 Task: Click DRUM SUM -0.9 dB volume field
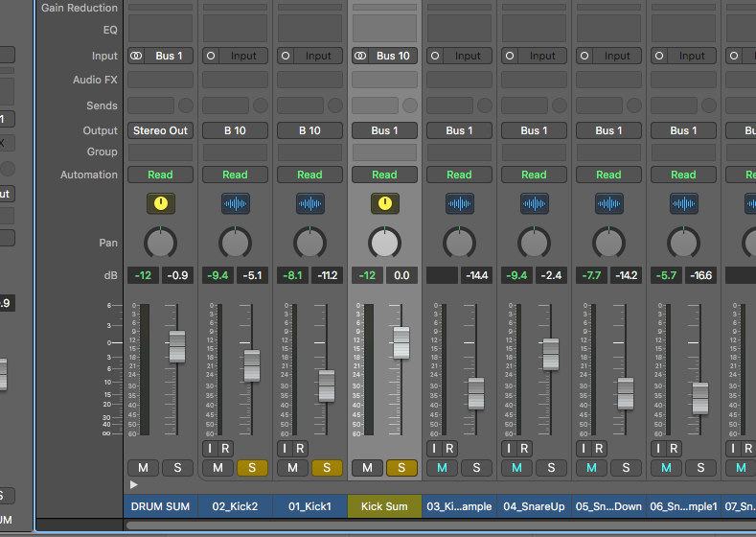[x=177, y=275]
